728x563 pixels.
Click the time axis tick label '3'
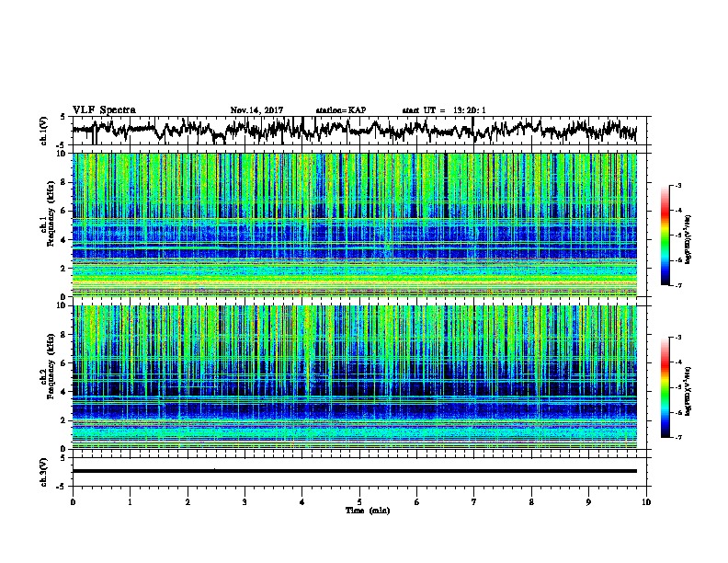tap(245, 502)
